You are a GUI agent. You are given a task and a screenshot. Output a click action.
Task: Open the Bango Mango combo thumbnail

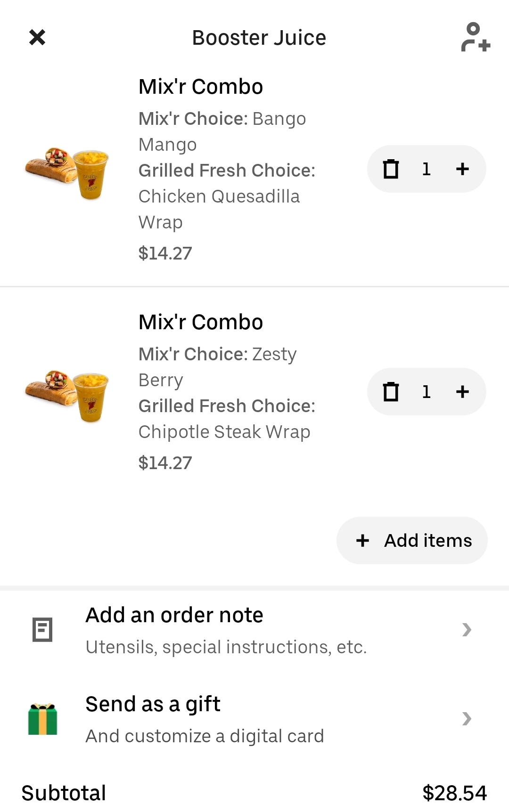(x=67, y=172)
